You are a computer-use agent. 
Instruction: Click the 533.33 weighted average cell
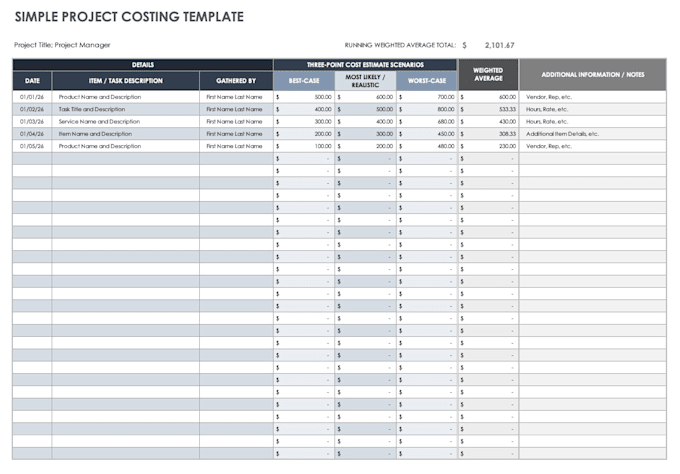[488, 109]
